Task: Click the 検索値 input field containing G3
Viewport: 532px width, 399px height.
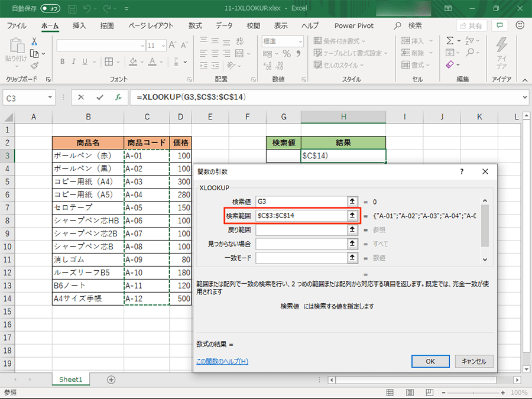Action: pos(300,202)
